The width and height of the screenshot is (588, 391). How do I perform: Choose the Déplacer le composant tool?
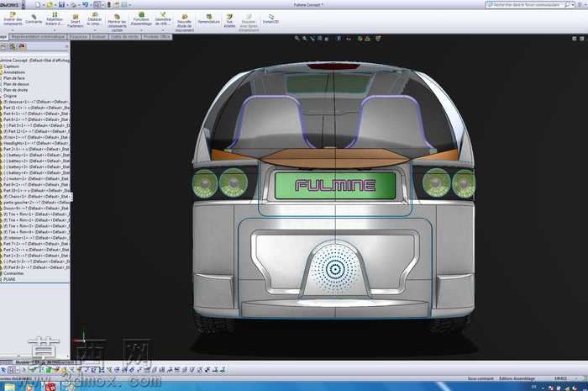94,19
